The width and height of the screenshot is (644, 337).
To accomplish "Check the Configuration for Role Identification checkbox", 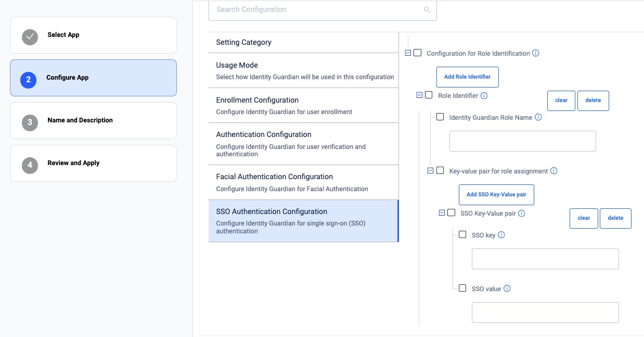I will pyautogui.click(x=418, y=53).
